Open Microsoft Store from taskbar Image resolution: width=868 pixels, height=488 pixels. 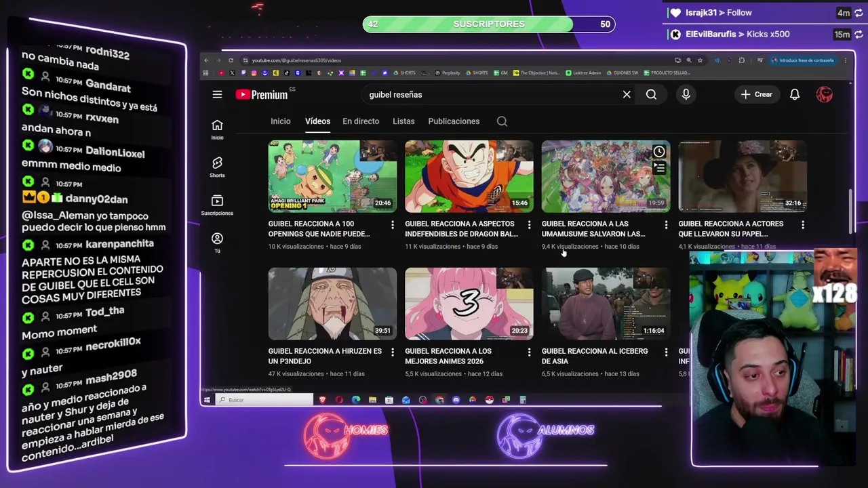(389, 400)
